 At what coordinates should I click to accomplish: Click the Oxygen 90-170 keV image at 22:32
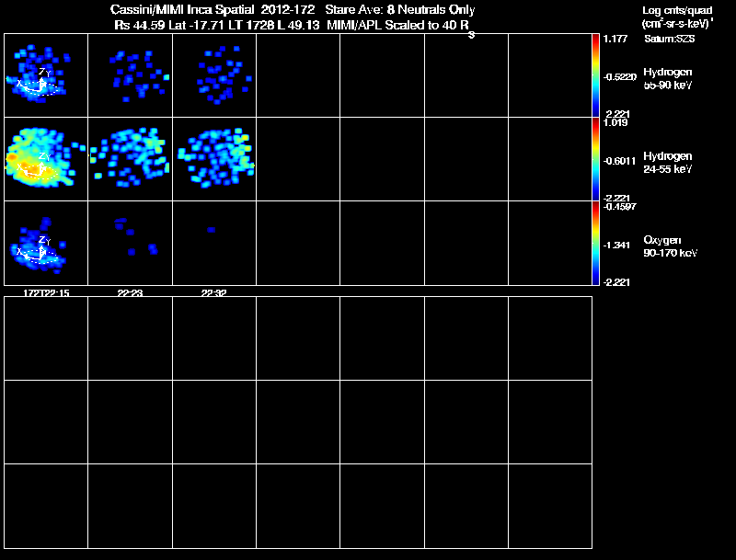214,243
